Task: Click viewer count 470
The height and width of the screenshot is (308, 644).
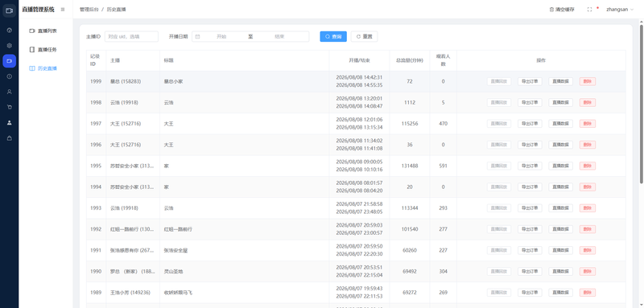Action: click(444, 124)
